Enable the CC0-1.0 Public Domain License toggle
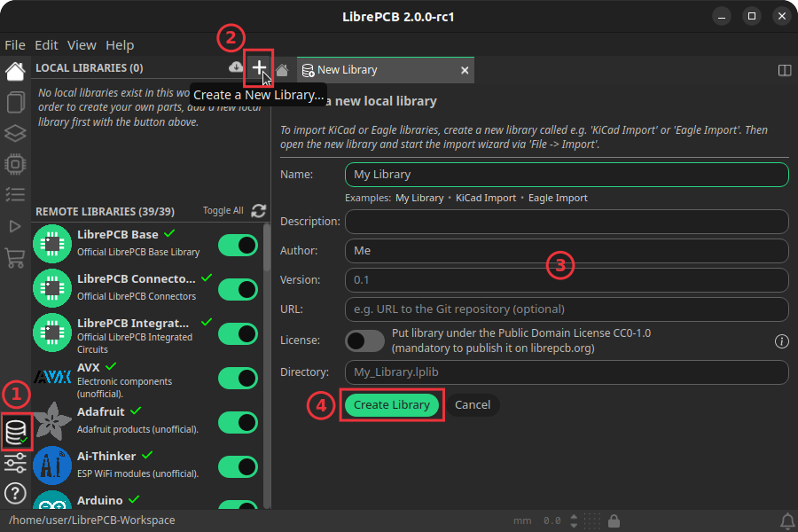798x532 pixels. click(x=364, y=340)
